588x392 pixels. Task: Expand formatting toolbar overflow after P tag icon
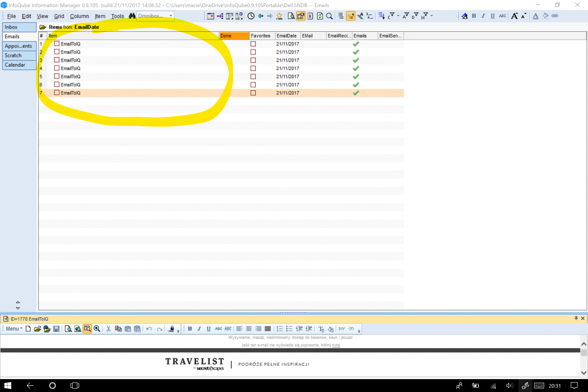tap(359, 331)
